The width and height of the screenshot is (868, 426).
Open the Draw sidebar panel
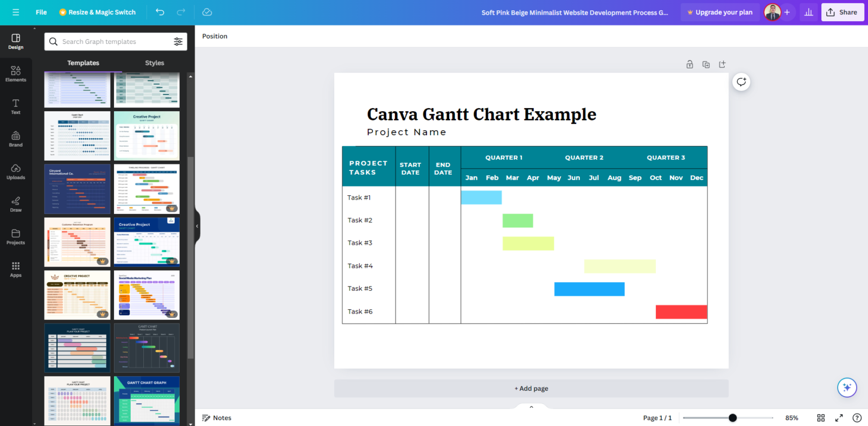[x=16, y=205]
